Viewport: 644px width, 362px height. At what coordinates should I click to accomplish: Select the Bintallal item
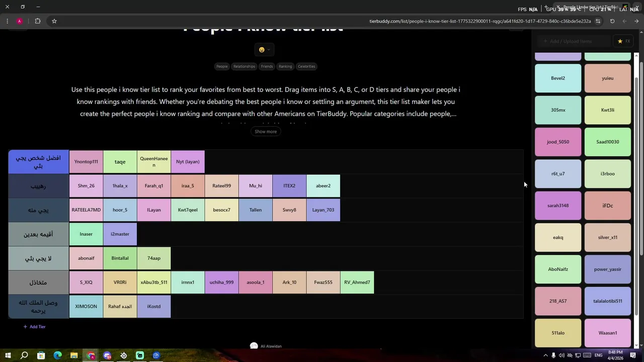[x=120, y=258]
